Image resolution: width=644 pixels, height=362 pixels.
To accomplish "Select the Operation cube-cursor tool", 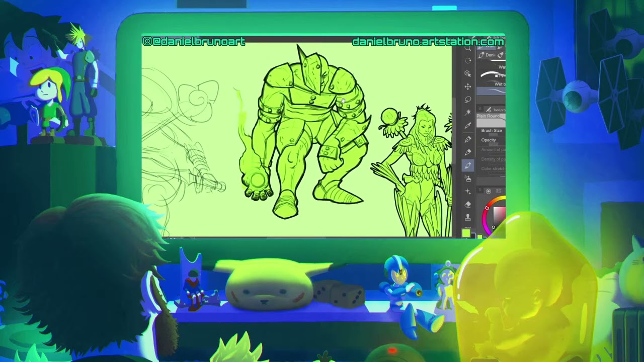I will click(x=468, y=73).
